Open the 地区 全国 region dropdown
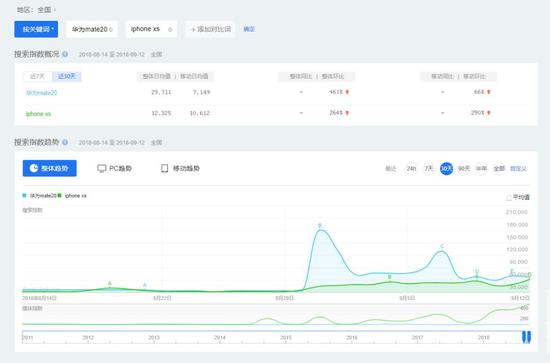The height and width of the screenshot is (363, 550). point(36,10)
